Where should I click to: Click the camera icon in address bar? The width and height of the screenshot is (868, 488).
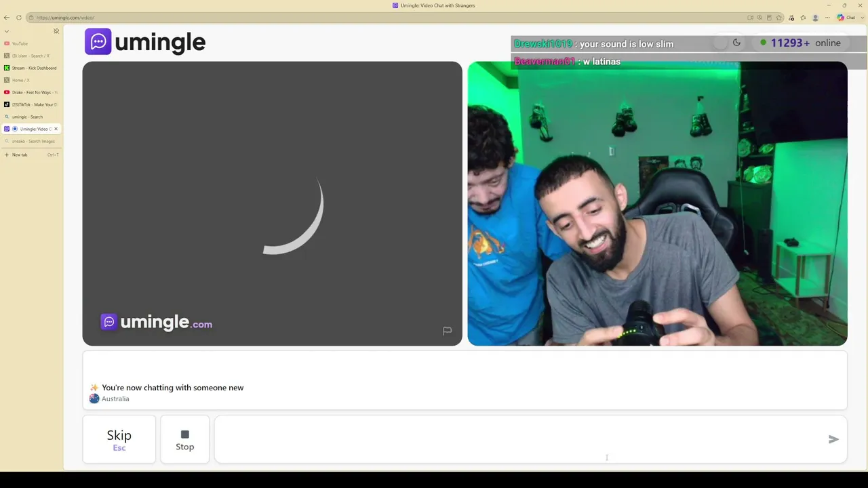[750, 18]
